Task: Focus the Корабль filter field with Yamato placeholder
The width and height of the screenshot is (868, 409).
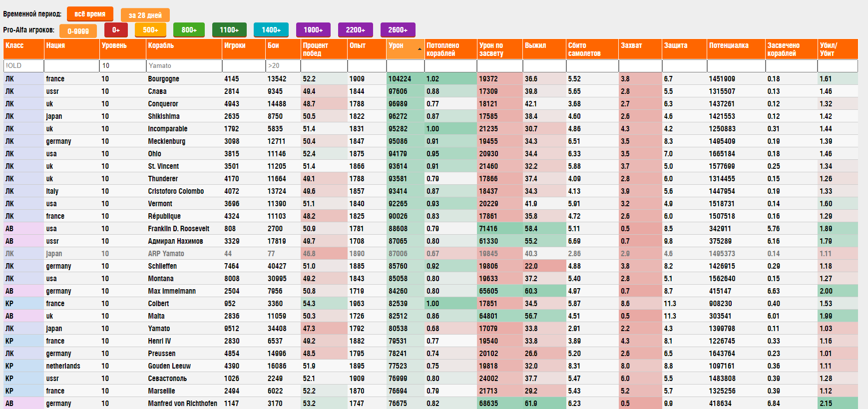Action: pos(184,65)
